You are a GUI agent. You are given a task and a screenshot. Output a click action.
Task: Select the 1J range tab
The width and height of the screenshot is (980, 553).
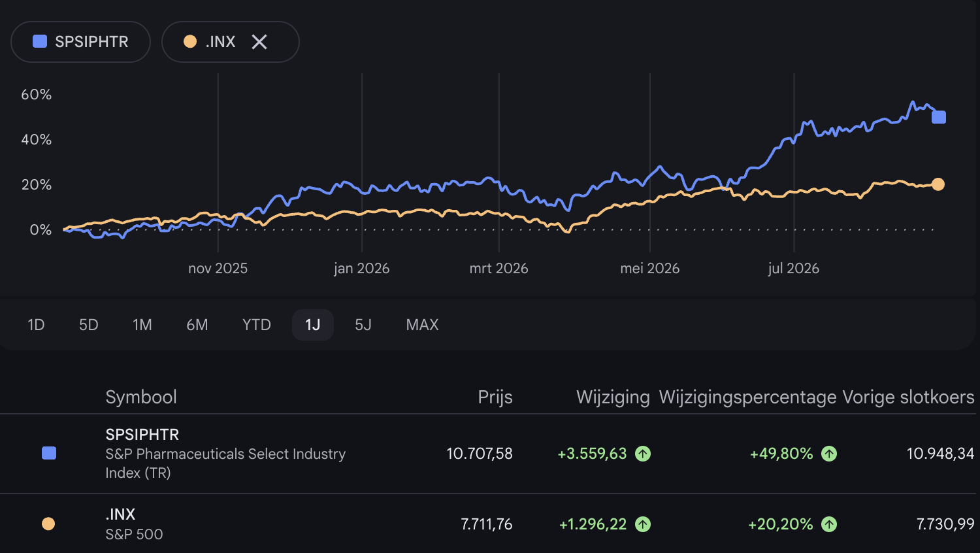coord(313,325)
